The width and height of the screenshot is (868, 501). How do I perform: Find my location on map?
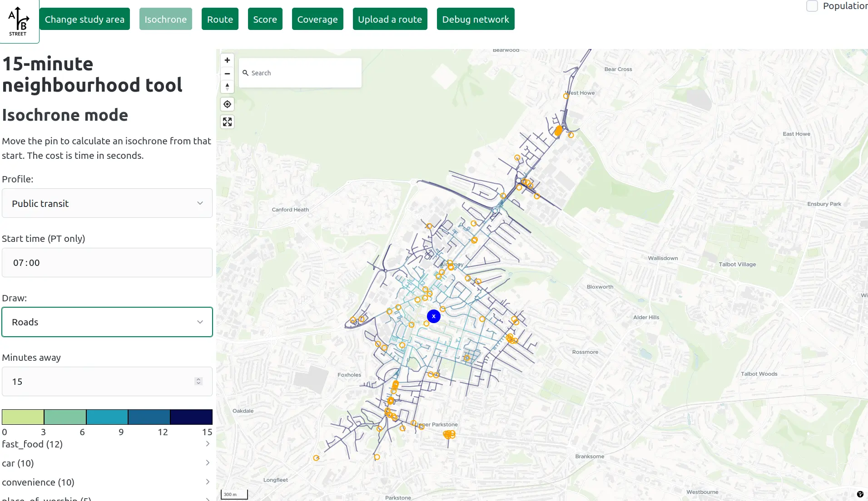point(228,104)
